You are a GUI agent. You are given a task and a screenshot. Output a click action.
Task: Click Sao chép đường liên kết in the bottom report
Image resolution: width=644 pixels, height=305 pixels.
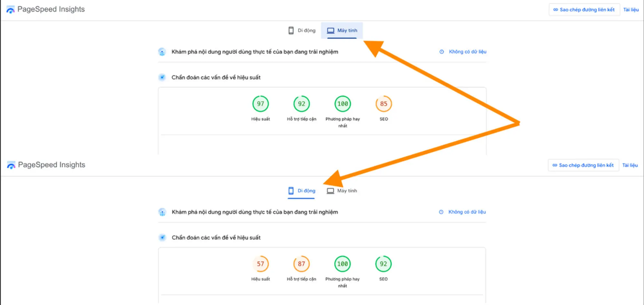583,165
